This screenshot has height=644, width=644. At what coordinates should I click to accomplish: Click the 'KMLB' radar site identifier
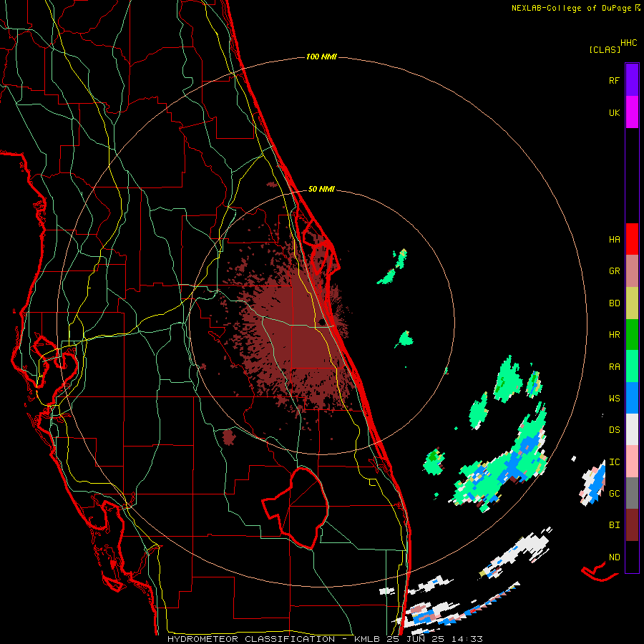(367, 639)
